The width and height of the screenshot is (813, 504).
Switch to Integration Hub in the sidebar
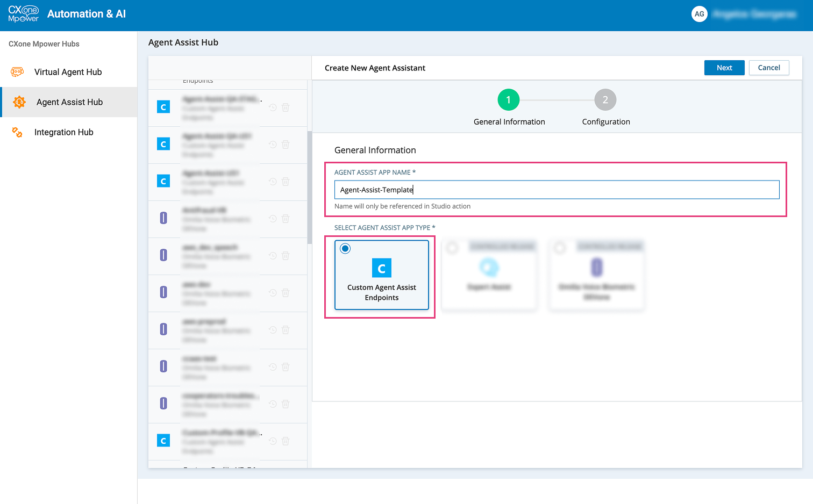pos(63,132)
